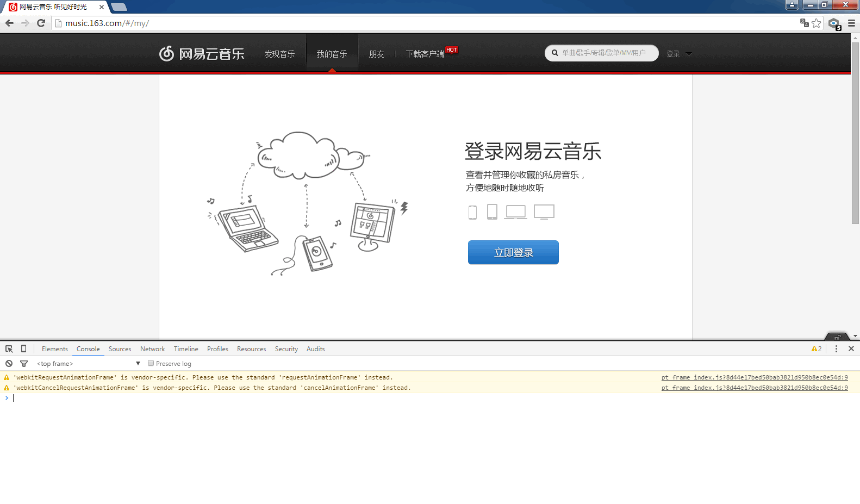Close the 网易云音乐 browser tab
The height and width of the screenshot is (504, 860).
[102, 7]
